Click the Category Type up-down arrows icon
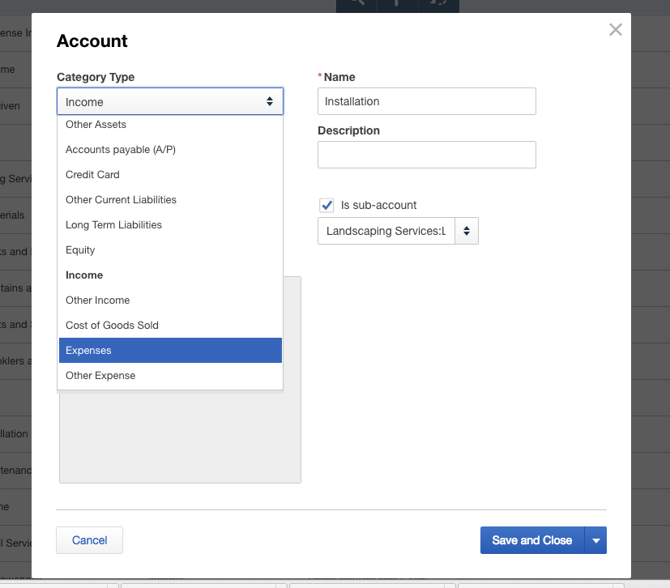This screenshot has height=588, width=670. click(x=270, y=101)
